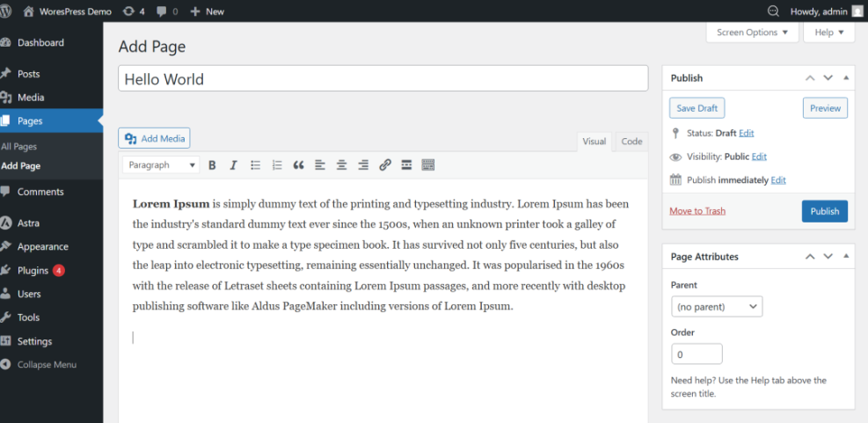This screenshot has width=868, height=423.
Task: Insert a numbered list
Action: coord(277,165)
